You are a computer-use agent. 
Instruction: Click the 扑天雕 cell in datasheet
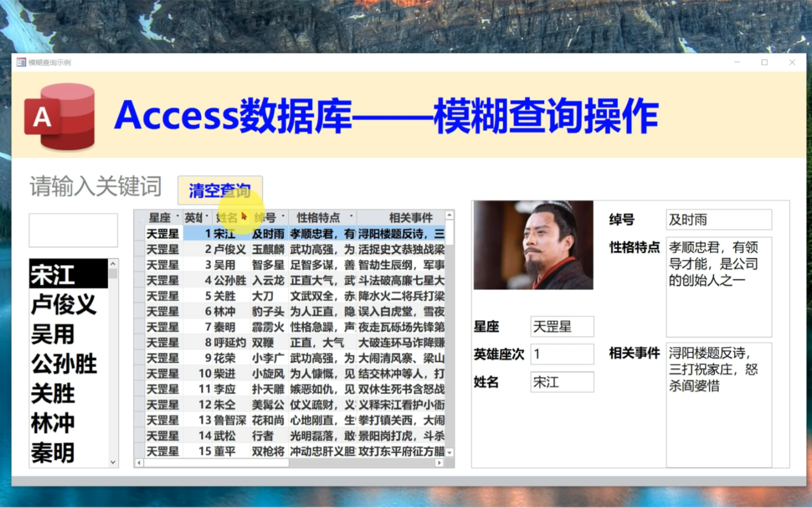[269, 389]
